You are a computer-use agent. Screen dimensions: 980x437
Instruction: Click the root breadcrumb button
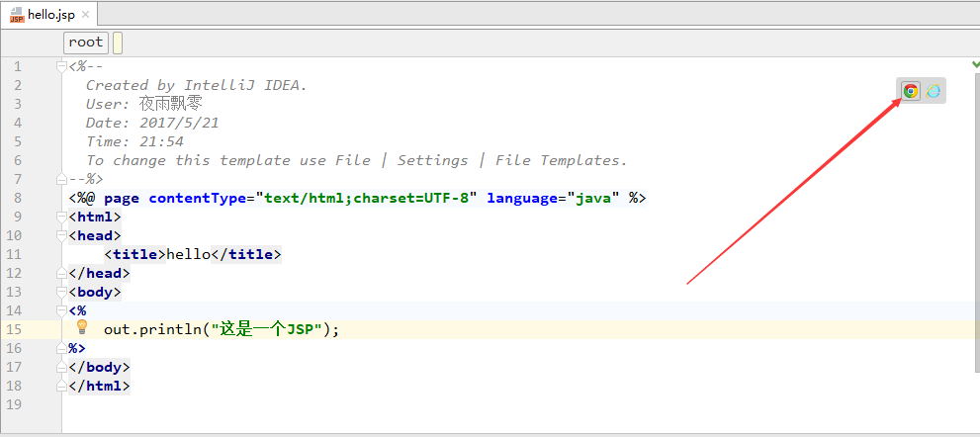(x=86, y=42)
